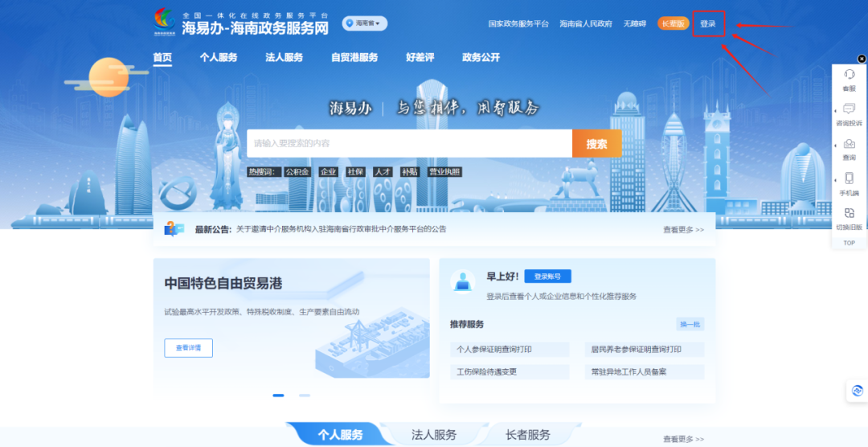Image resolution: width=868 pixels, height=447 pixels.
Task: Click the search input field
Action: pos(409,143)
